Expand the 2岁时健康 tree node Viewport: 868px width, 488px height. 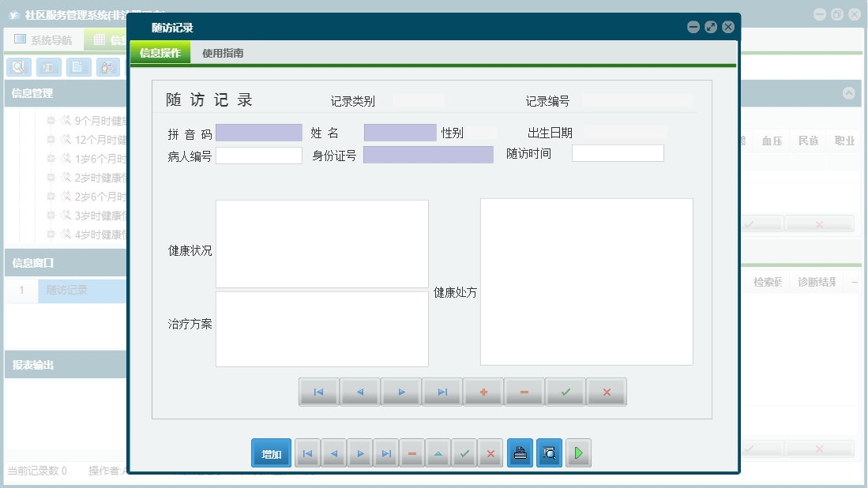coord(51,177)
